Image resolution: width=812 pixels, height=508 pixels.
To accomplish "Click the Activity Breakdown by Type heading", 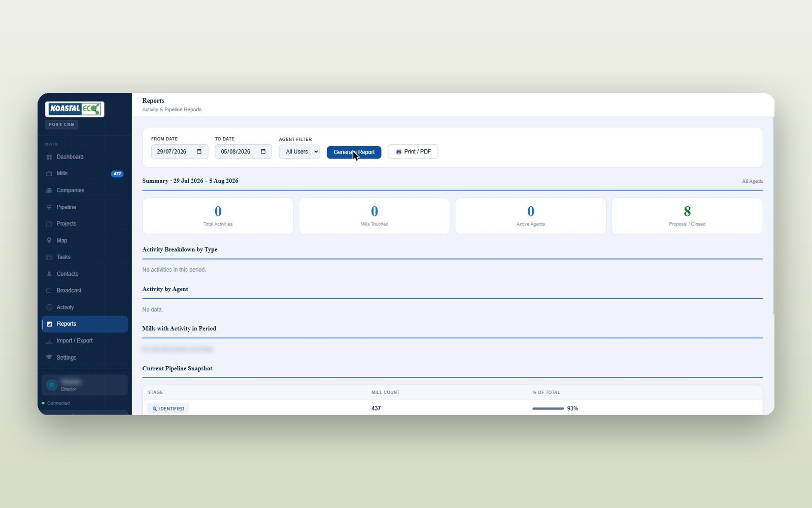I will [x=180, y=249].
